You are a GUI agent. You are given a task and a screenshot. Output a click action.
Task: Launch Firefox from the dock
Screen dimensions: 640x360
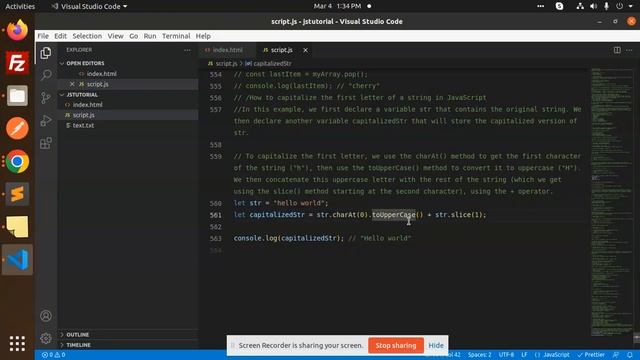(x=17, y=30)
